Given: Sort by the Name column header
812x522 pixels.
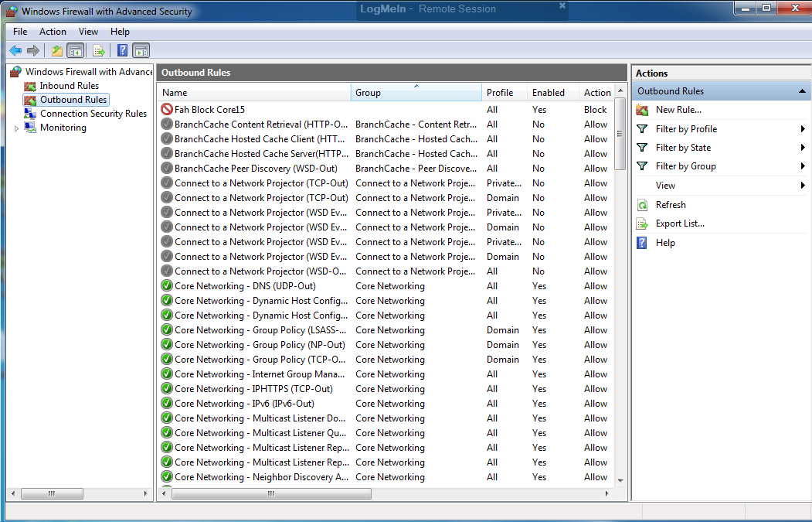Looking at the screenshot, I should click(253, 92).
